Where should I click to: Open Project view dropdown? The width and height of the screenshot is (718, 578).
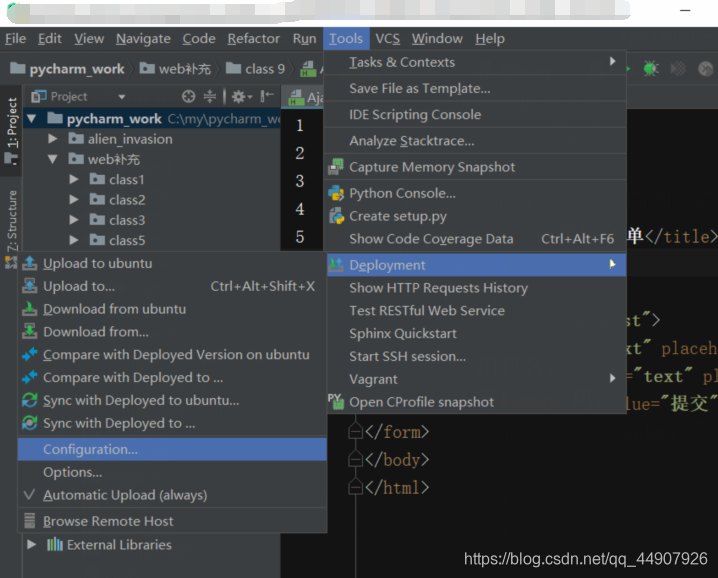pyautogui.click(x=121, y=97)
